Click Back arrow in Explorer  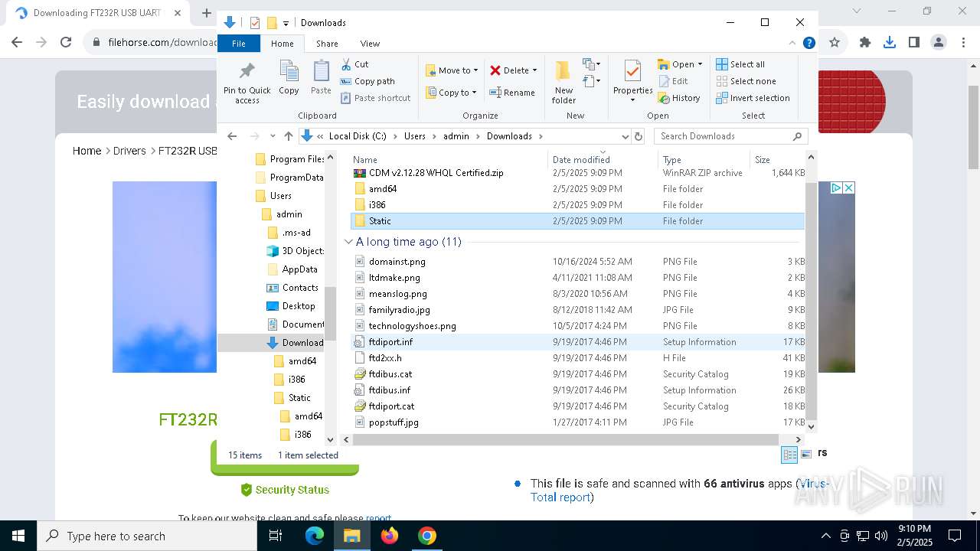[x=232, y=136]
